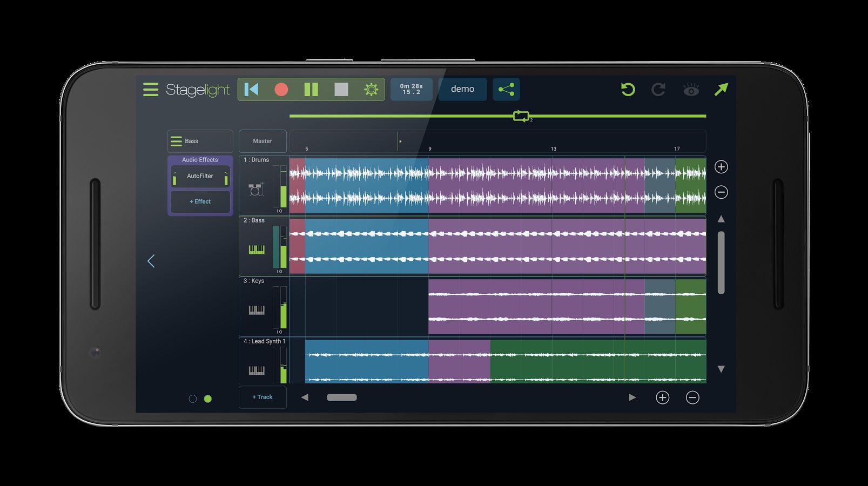868x486 pixels.
Task: Select the '4 : Lead Synth 1' track label
Action: click(264, 342)
